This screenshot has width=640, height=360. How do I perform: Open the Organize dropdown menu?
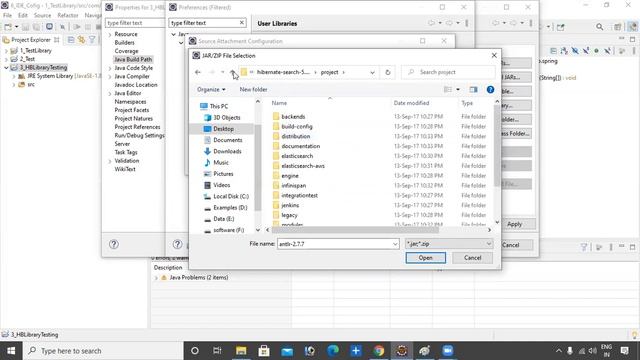click(211, 89)
